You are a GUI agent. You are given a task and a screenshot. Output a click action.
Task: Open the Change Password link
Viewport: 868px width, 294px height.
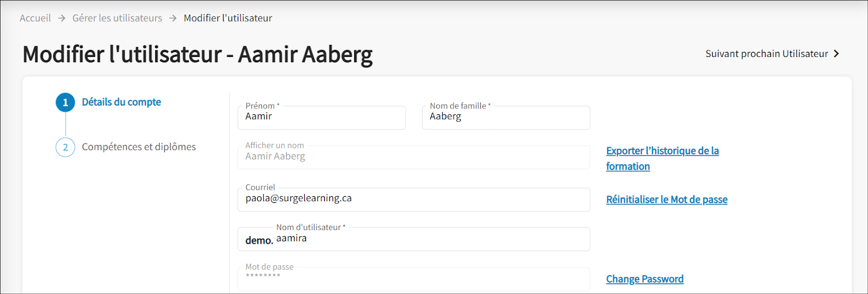click(644, 279)
